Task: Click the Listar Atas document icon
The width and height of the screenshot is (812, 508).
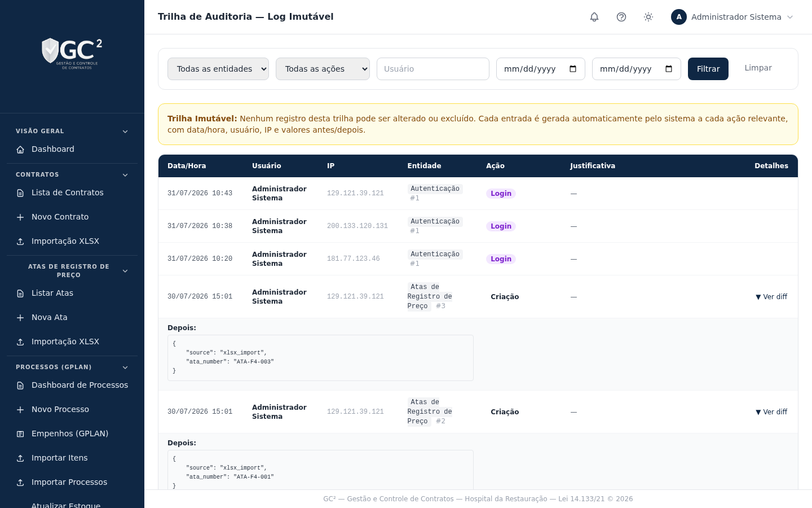Action: pyautogui.click(x=20, y=294)
